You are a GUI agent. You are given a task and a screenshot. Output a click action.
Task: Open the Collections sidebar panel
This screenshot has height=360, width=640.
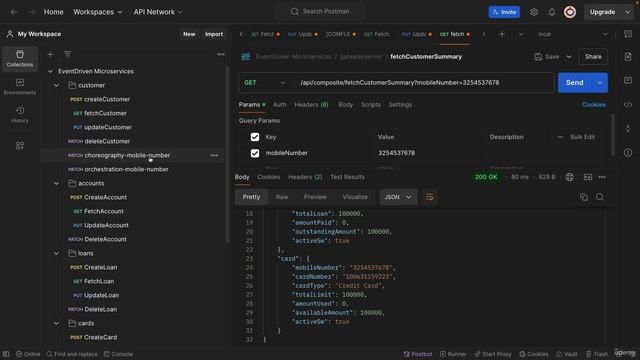point(20,58)
